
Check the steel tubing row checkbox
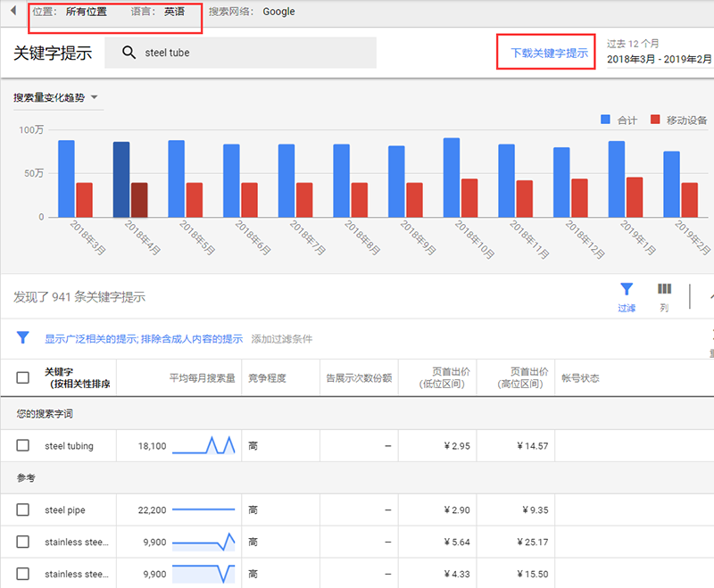coord(23,445)
